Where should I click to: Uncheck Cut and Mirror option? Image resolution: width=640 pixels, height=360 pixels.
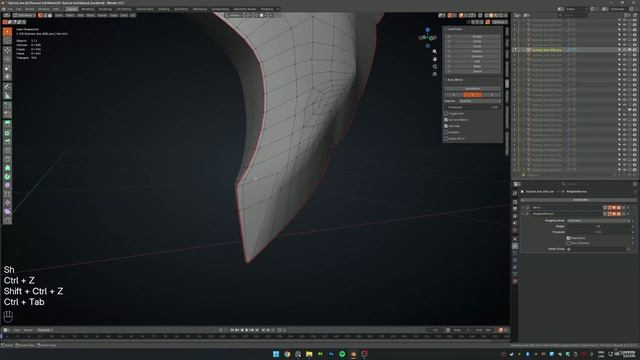446,120
